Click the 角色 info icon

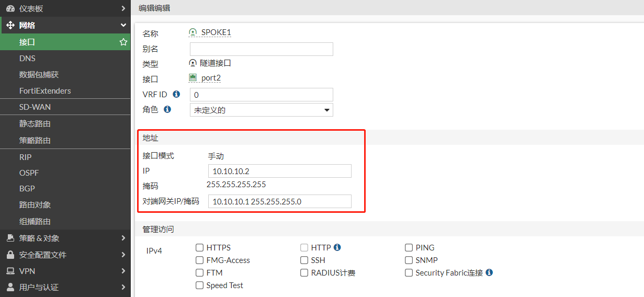pos(167,109)
